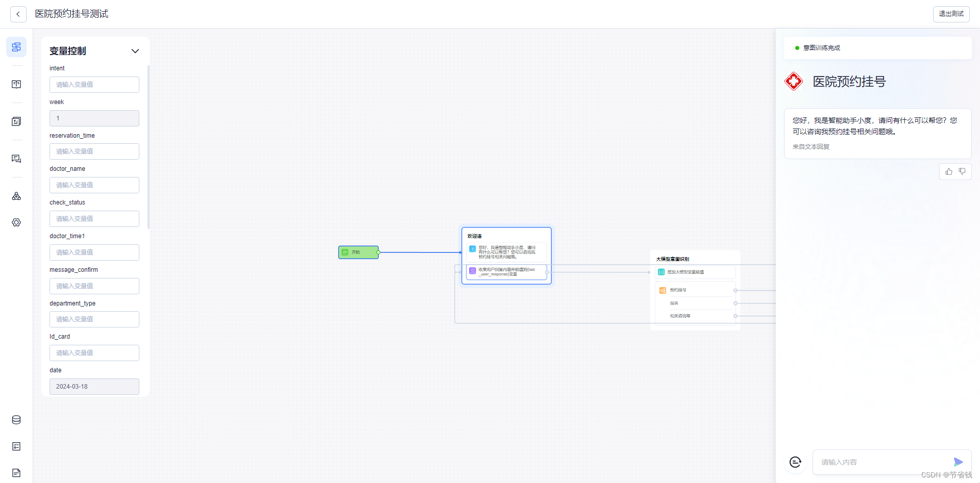This screenshot has height=483, width=980.
Task: Open the flow diagram sidebar icon
Action: 16,47
